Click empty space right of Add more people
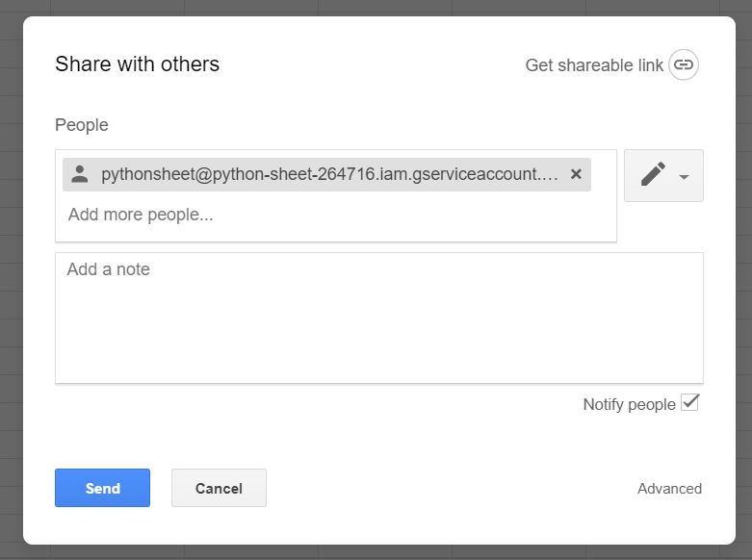 [433, 216]
